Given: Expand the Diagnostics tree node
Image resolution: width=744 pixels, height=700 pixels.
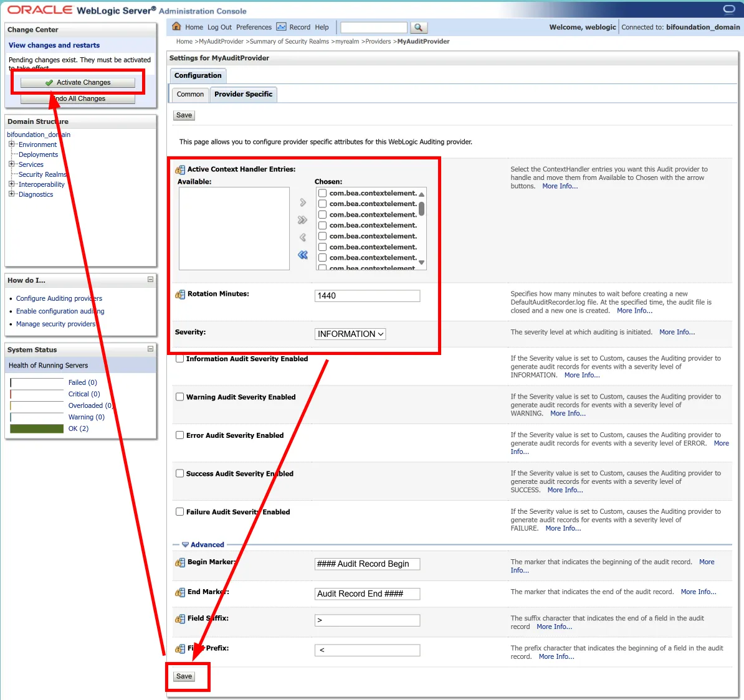Looking at the screenshot, I should pyautogui.click(x=11, y=194).
